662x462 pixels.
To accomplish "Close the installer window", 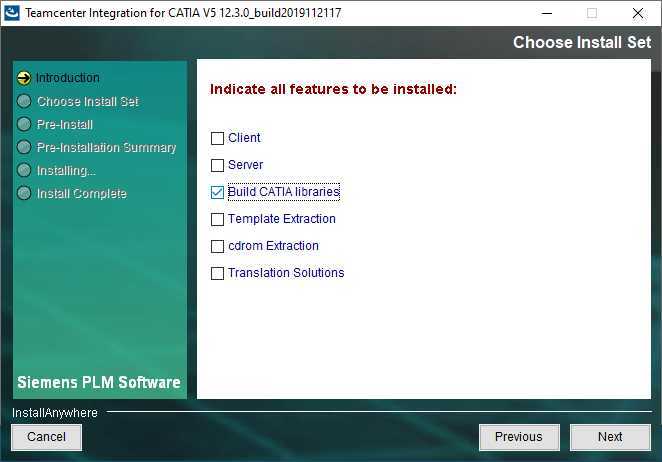I will pyautogui.click(x=638, y=13).
